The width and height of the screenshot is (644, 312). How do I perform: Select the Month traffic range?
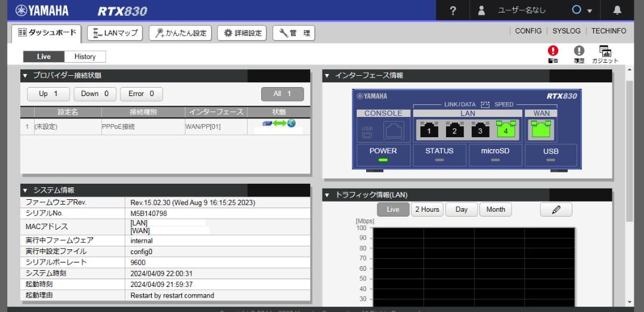point(496,209)
